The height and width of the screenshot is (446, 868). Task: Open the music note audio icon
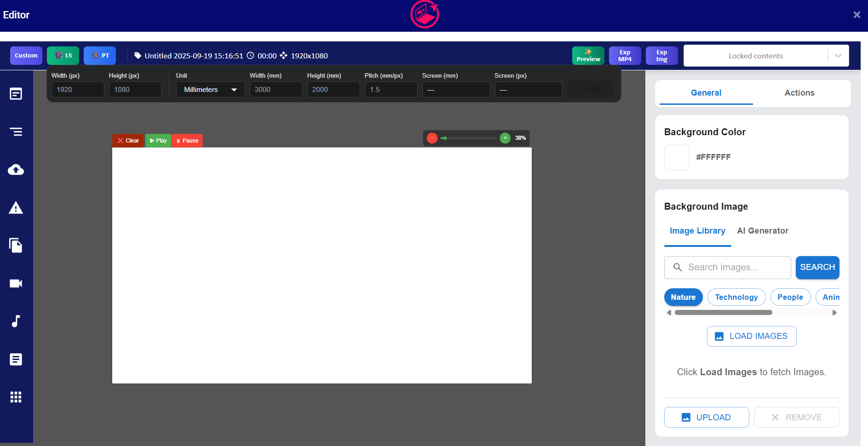point(16,321)
